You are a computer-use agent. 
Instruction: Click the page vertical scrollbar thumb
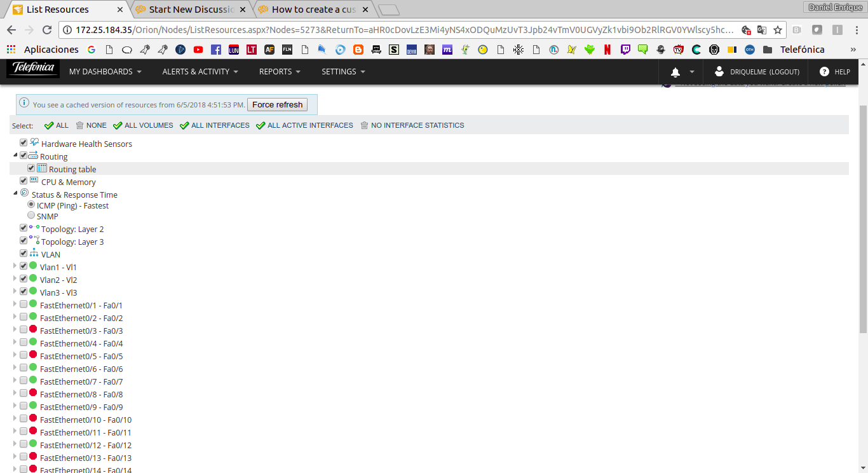coord(863,218)
